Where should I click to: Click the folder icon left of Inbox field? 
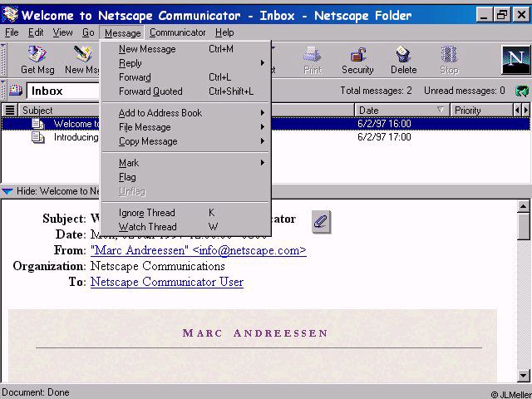point(15,91)
